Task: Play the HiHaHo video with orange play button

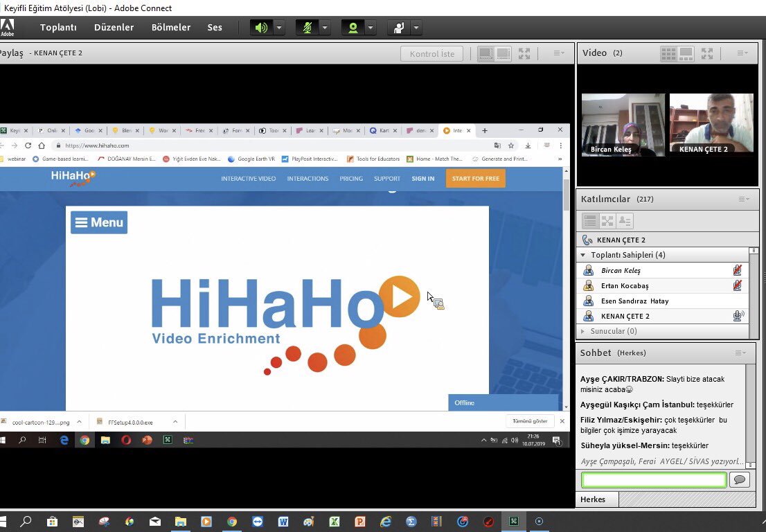Action: [x=400, y=296]
